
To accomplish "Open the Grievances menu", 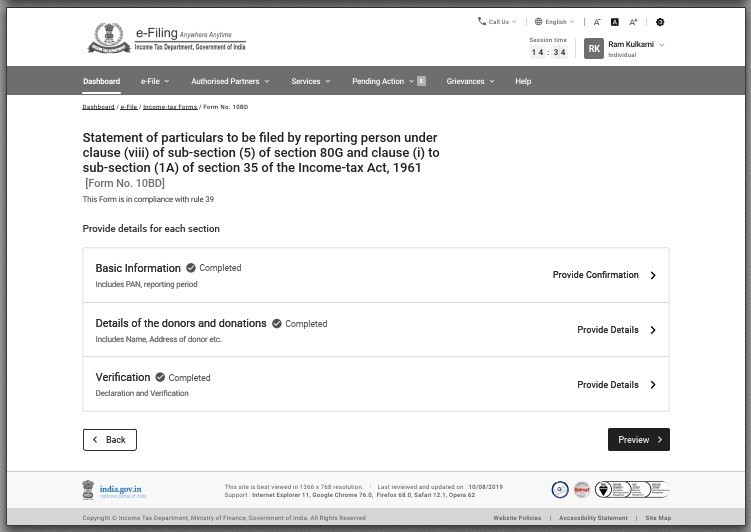I will 470,81.
